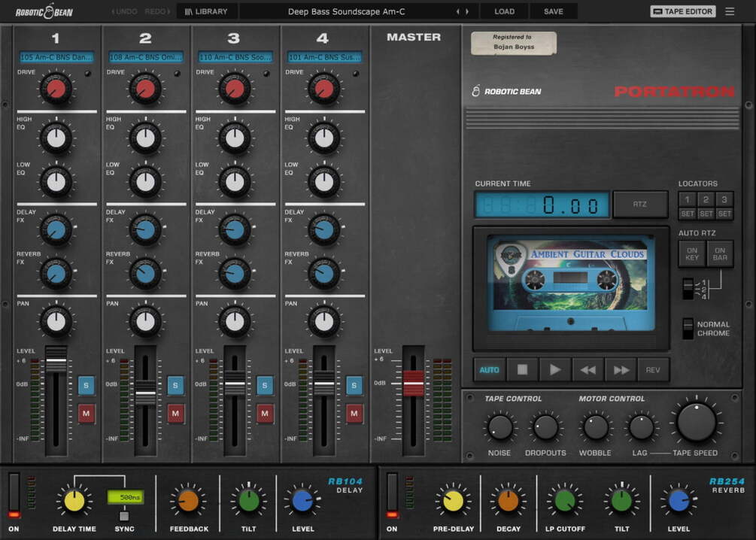Click the reverb Pre-Delay knob

tap(453, 501)
